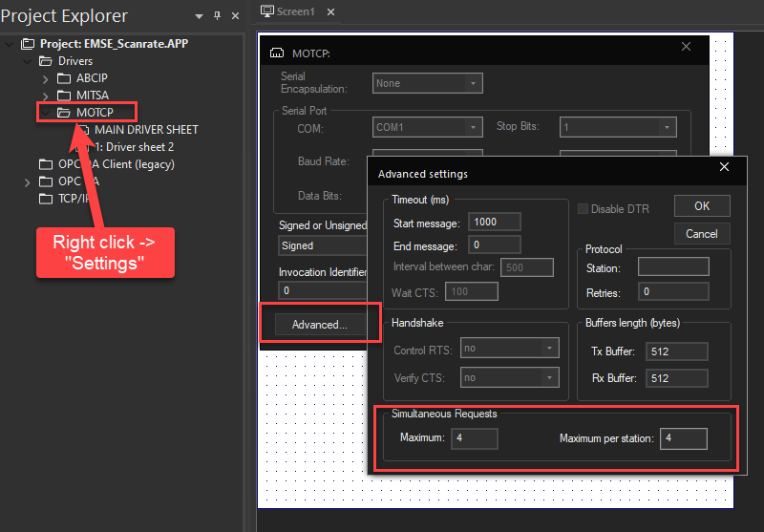Click the Interval between char field
764x532 pixels.
click(x=527, y=267)
